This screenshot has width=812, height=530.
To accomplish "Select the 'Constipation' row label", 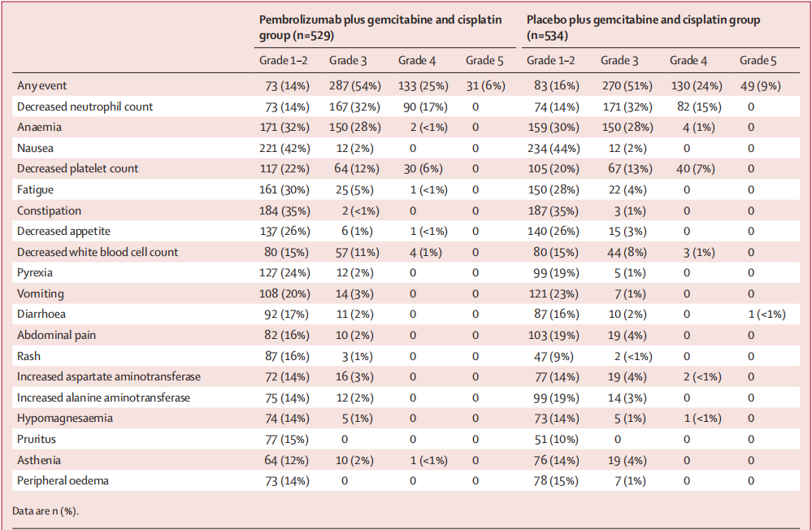I will (49, 211).
